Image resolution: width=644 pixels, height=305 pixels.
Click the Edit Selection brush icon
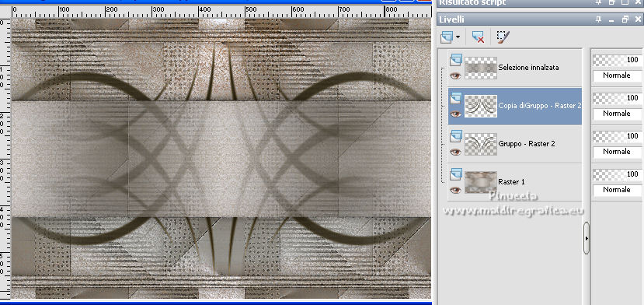click(x=503, y=37)
